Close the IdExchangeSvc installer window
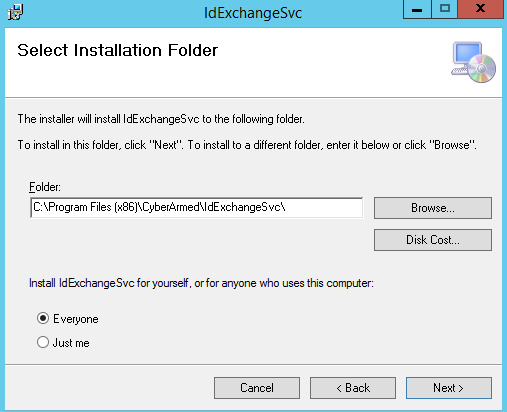 click(x=480, y=10)
